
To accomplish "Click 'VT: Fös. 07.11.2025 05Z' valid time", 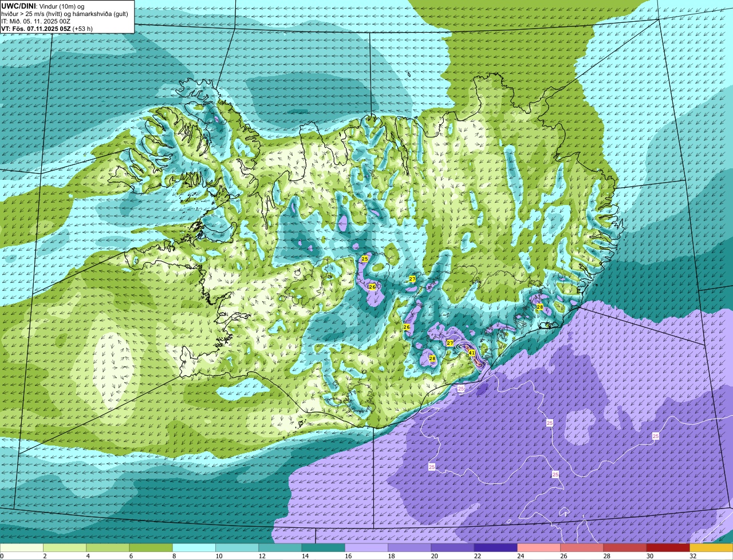I will coord(36,28).
